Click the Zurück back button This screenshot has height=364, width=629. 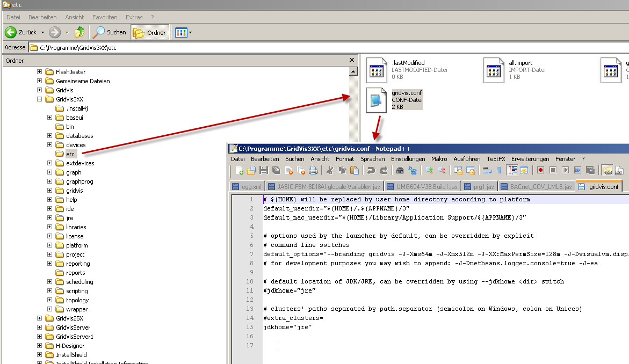coord(21,32)
